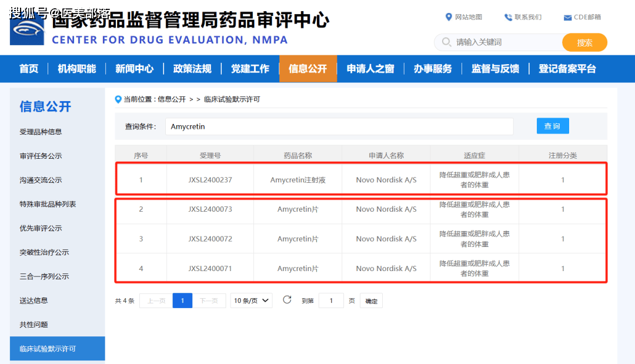Open 申请人之窗 navigation item

(370, 69)
